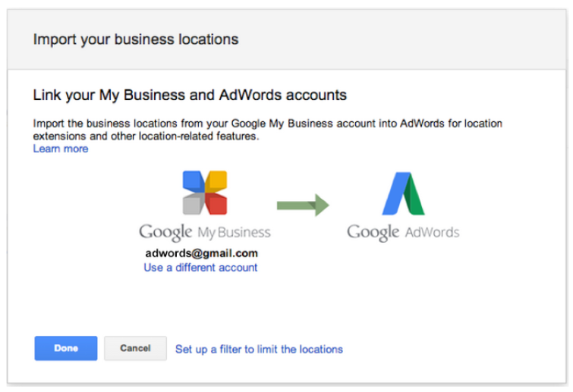This screenshot has width=573, height=392.
Task: Click the Link your My Business and AdWords heading
Action: click(x=190, y=96)
